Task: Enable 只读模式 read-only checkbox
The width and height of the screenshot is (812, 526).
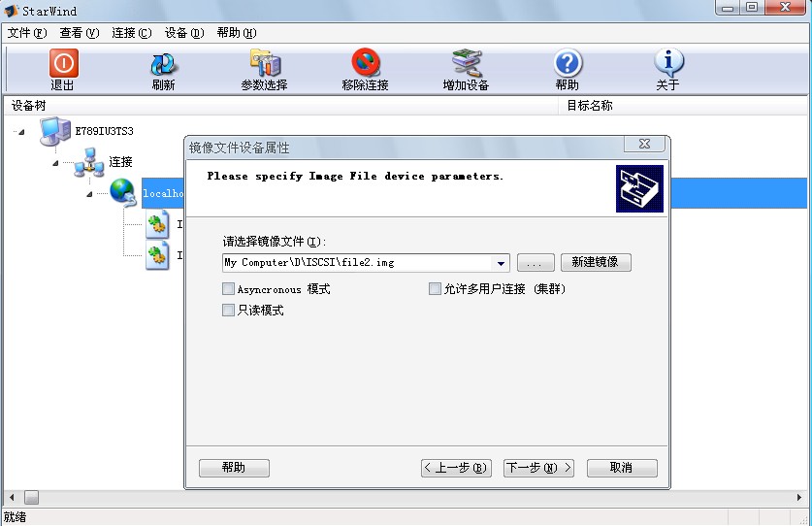Action: tap(228, 310)
